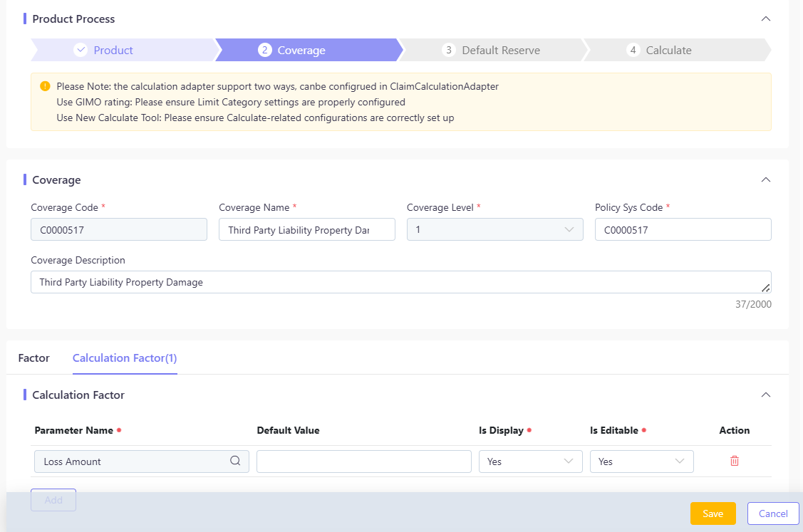Switch to the Factor tab

point(33,358)
